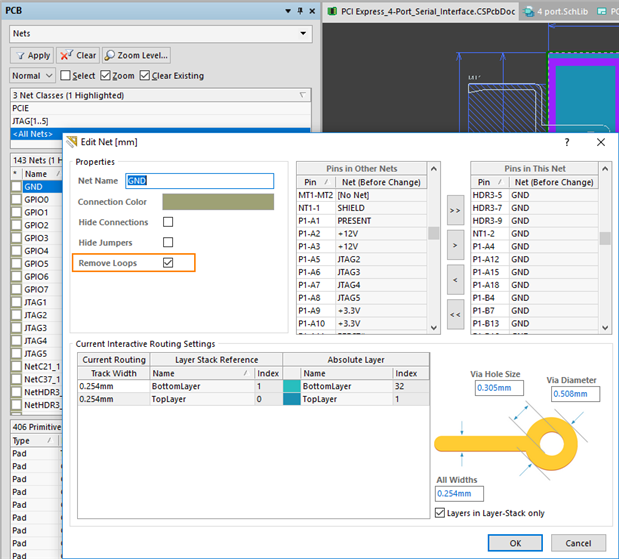Remove all pins with the << button
This screenshot has height=559, width=619.
[x=455, y=315]
